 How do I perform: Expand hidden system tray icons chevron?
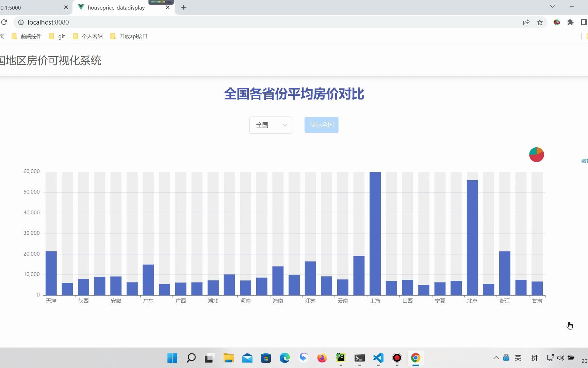click(496, 358)
